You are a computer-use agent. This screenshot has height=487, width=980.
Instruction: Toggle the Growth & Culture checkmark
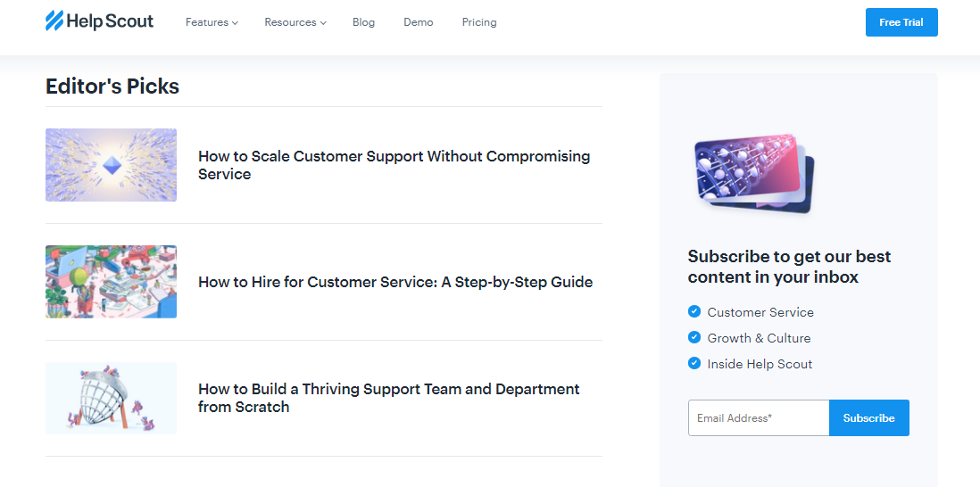(x=694, y=337)
